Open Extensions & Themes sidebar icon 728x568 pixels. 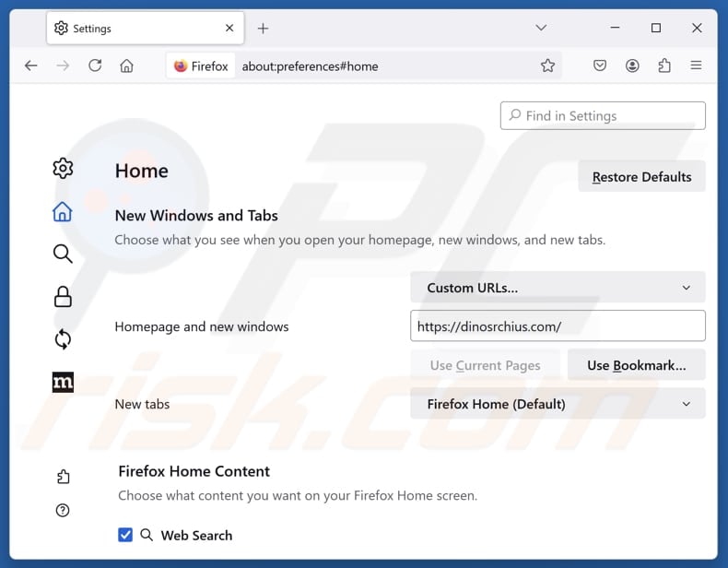pyautogui.click(x=63, y=477)
